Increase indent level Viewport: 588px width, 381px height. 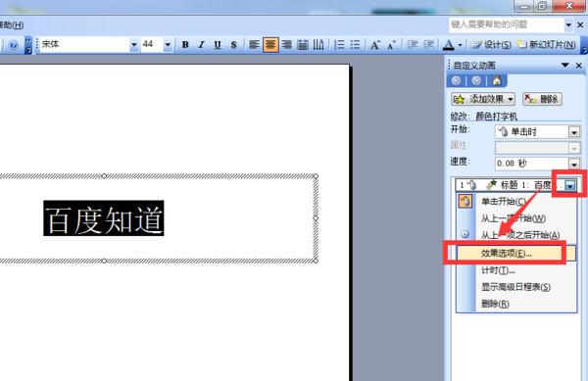pyautogui.click(x=428, y=45)
